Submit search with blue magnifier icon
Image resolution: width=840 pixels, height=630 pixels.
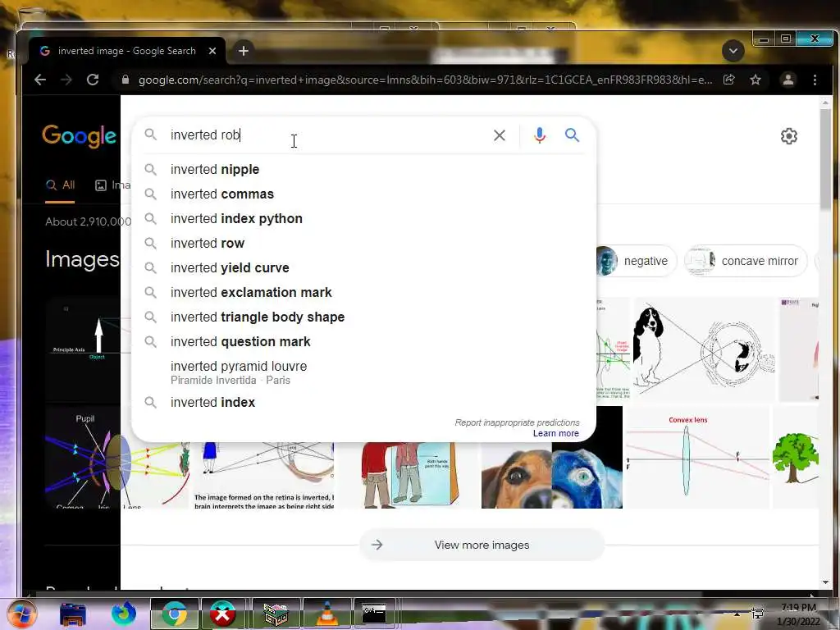[x=572, y=135]
